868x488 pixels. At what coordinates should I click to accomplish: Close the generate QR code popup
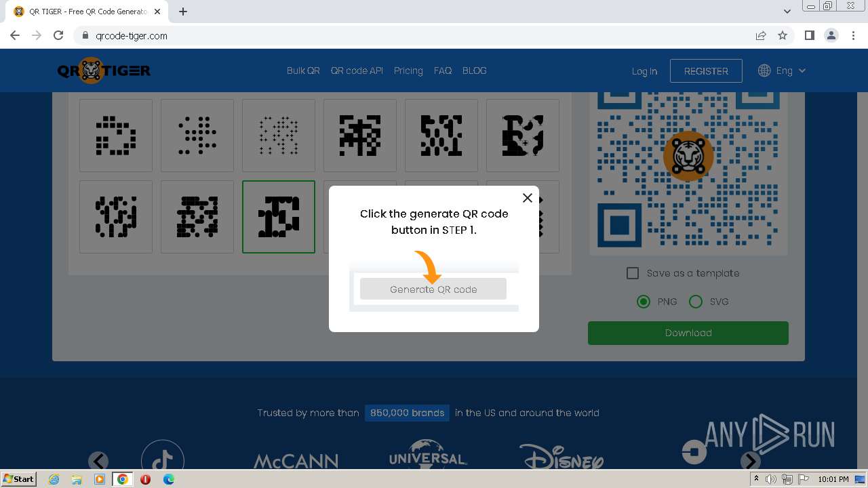pos(527,198)
